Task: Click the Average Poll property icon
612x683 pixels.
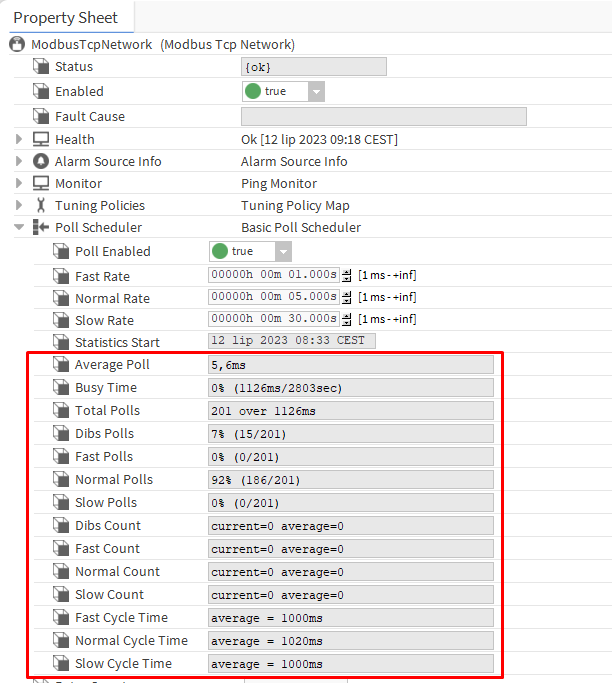Action: (x=61, y=365)
